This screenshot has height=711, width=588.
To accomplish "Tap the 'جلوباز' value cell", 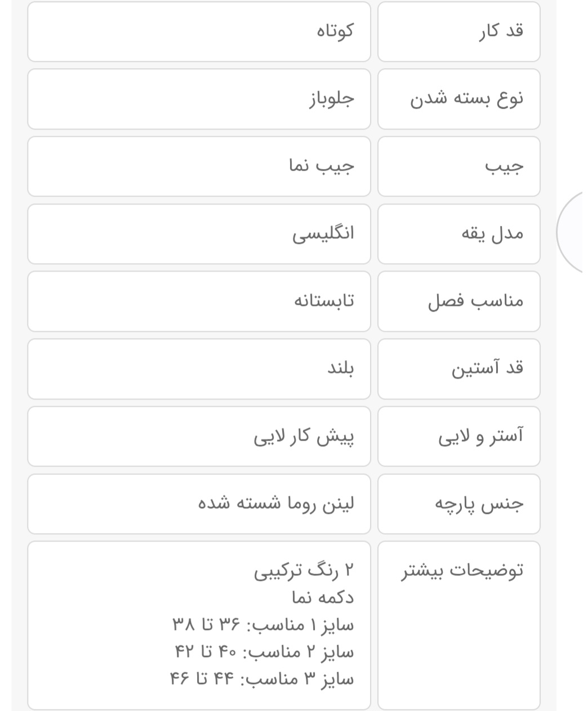I will [x=199, y=99].
